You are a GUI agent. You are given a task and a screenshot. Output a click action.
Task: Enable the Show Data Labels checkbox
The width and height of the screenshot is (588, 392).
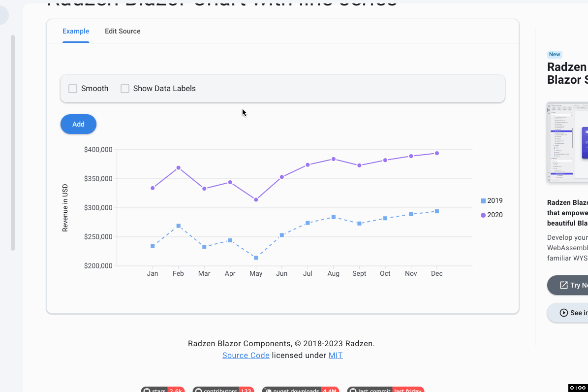pyautogui.click(x=125, y=88)
